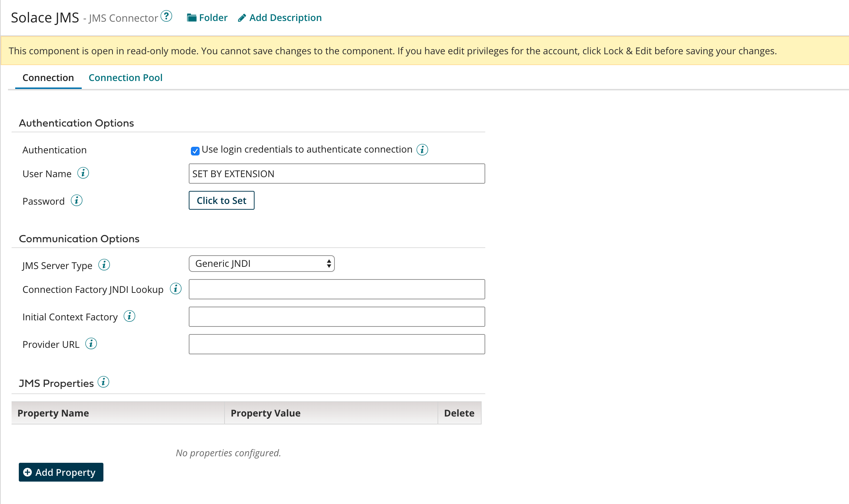Click the Delete column header

click(460, 413)
